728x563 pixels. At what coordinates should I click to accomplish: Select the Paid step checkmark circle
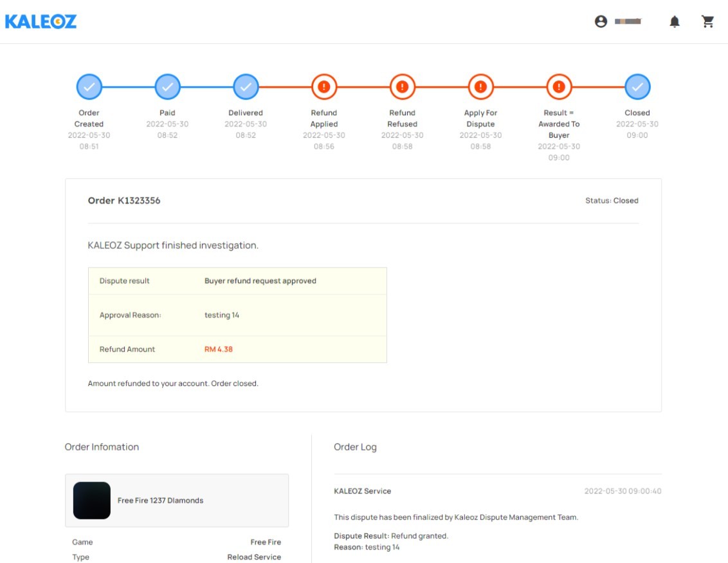pyautogui.click(x=168, y=87)
